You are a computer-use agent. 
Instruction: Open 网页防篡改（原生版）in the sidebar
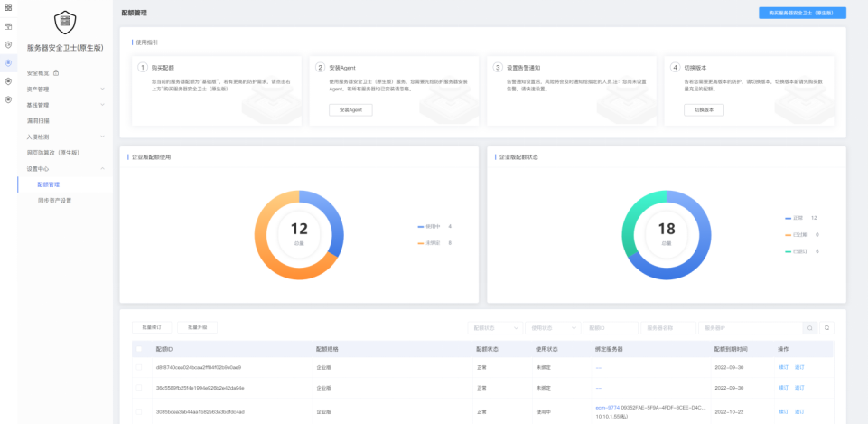click(x=53, y=153)
